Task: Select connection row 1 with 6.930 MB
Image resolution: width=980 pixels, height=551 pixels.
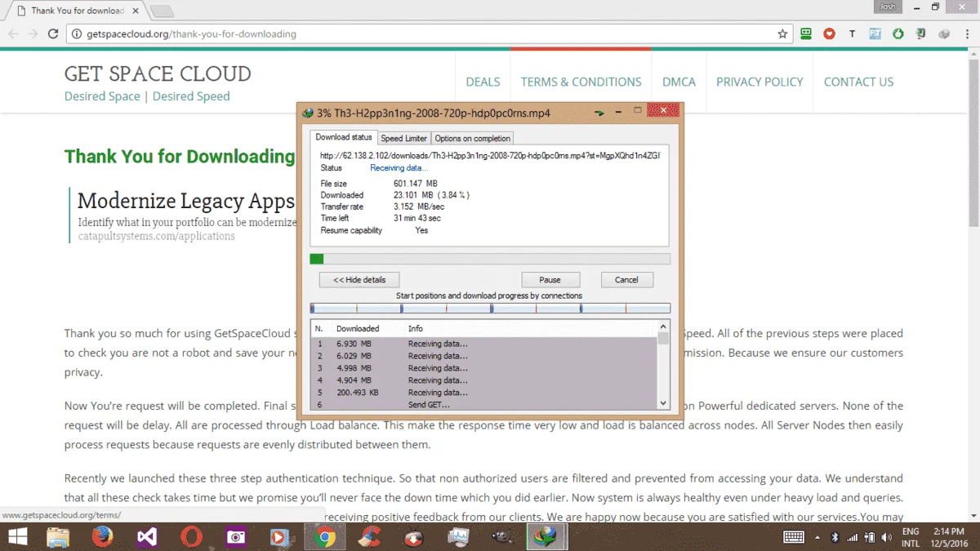Action: (x=484, y=344)
